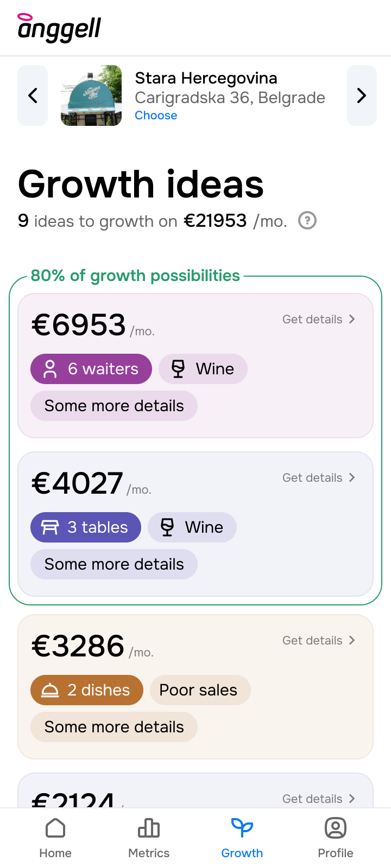Click the Wine tag in €6953 card
This screenshot has height=868, width=391.
(203, 369)
